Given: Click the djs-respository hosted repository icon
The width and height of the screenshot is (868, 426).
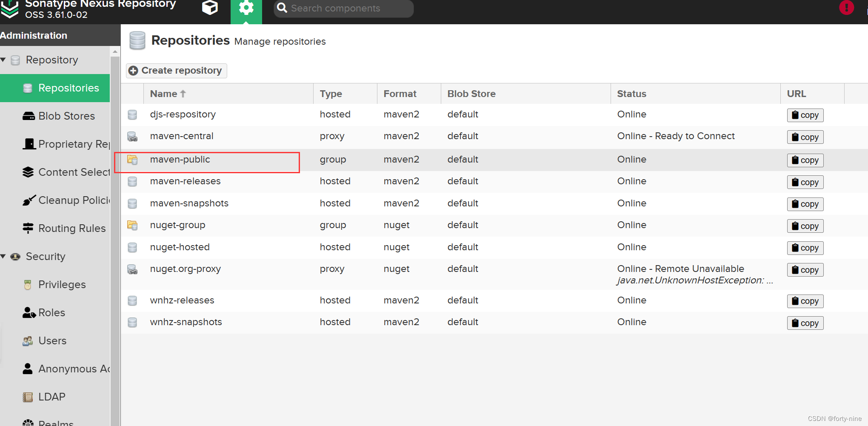Looking at the screenshot, I should (132, 114).
